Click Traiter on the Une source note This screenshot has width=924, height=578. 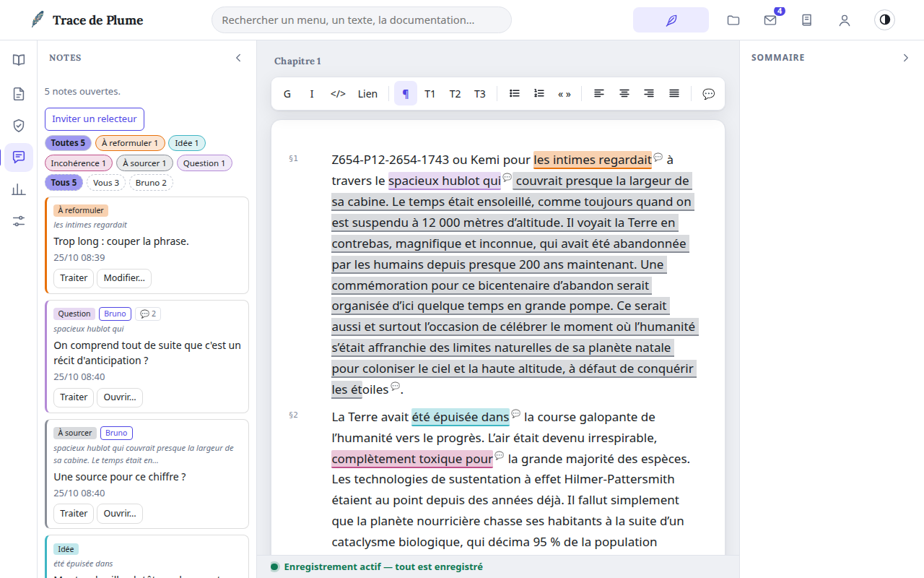[74, 514]
